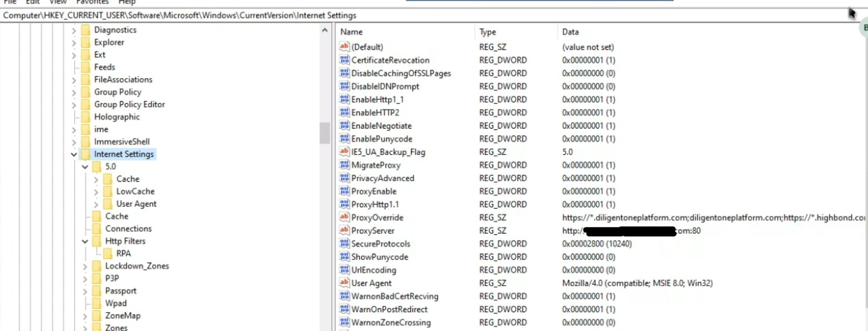Select the Connections key in tree
Image resolution: width=868 pixels, height=331 pixels.
(x=128, y=228)
